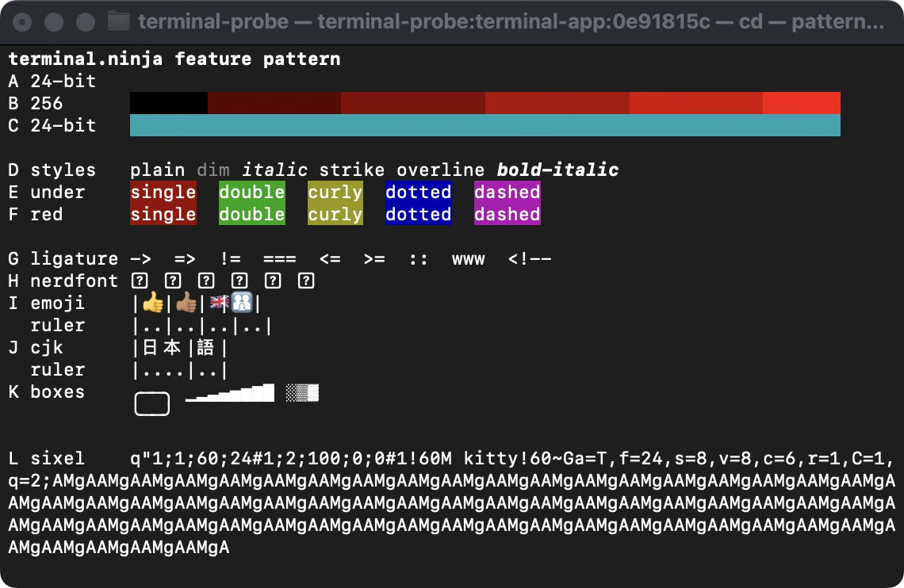The height and width of the screenshot is (588, 904).
Task: Click the 'L sixel' row label
Action: [46, 458]
